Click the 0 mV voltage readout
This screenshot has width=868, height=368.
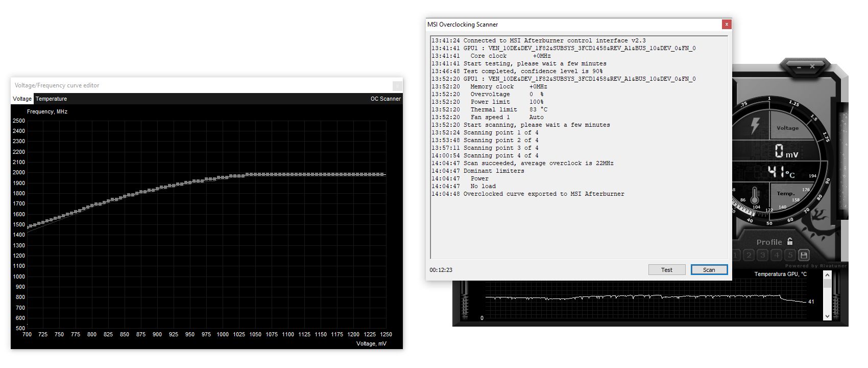[x=786, y=151]
